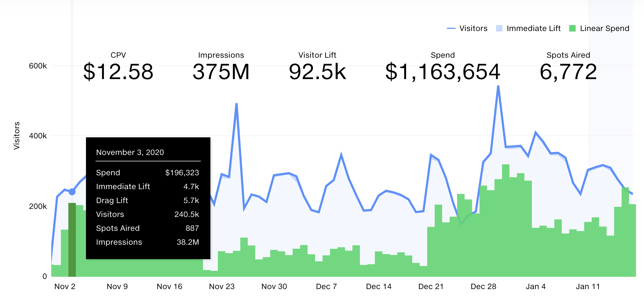Click the Spend total $1,163,654
644x296 pixels.
443,72
